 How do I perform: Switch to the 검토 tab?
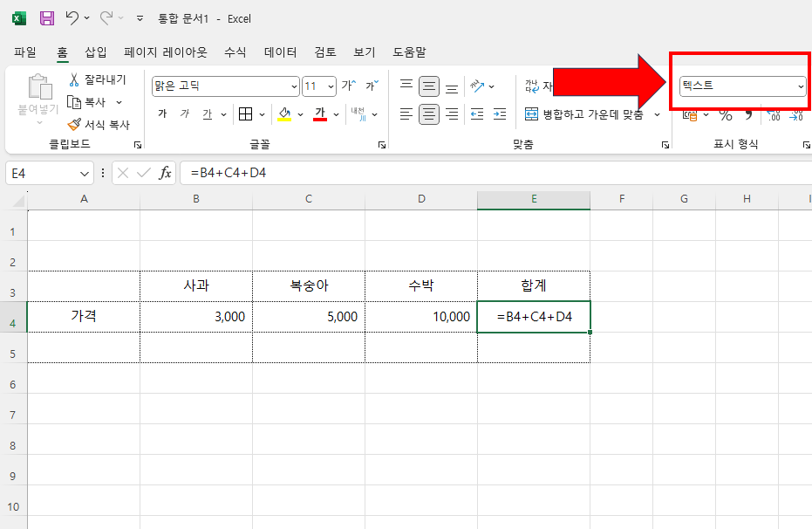click(325, 52)
